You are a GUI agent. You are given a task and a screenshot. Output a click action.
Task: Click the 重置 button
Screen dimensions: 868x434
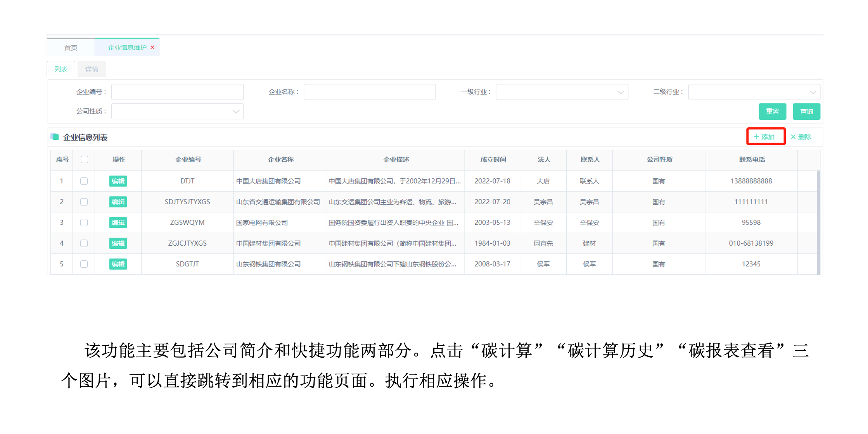(x=772, y=112)
